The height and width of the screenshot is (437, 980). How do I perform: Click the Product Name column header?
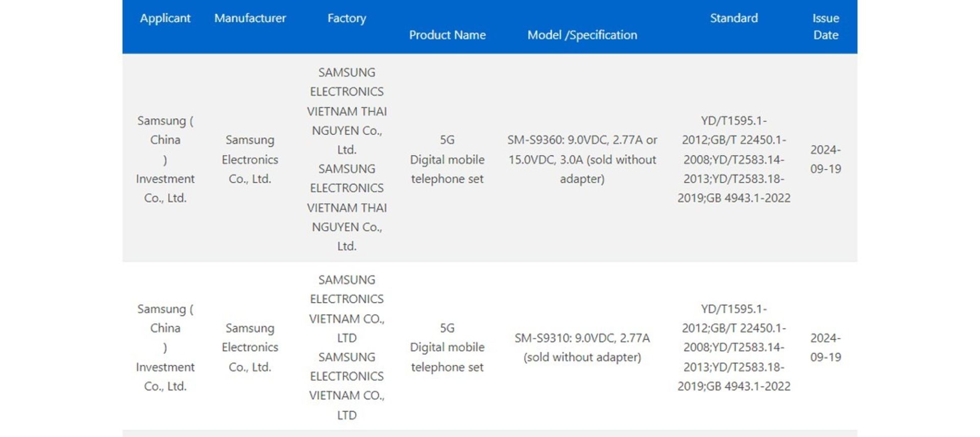pyautogui.click(x=447, y=35)
